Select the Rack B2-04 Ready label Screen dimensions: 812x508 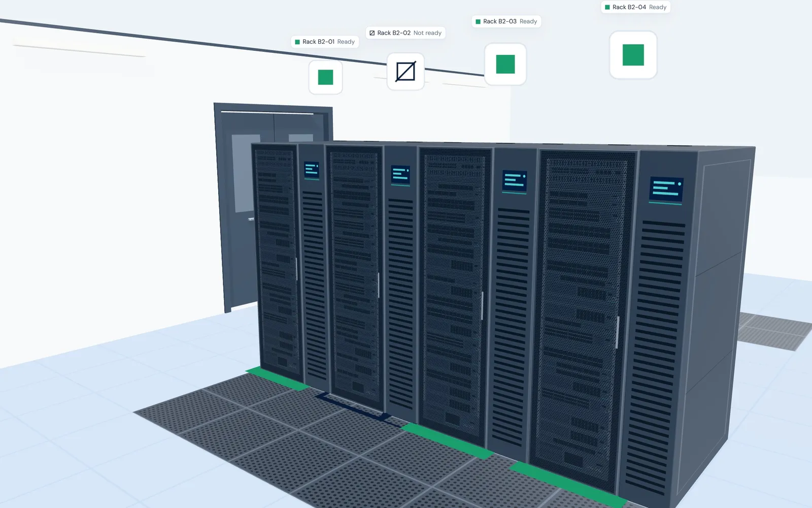click(x=635, y=7)
